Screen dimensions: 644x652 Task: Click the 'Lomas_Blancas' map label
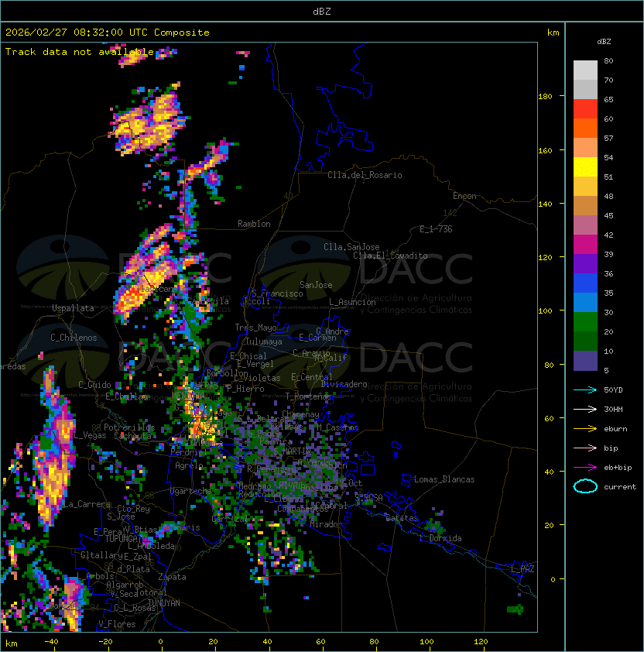click(x=444, y=479)
